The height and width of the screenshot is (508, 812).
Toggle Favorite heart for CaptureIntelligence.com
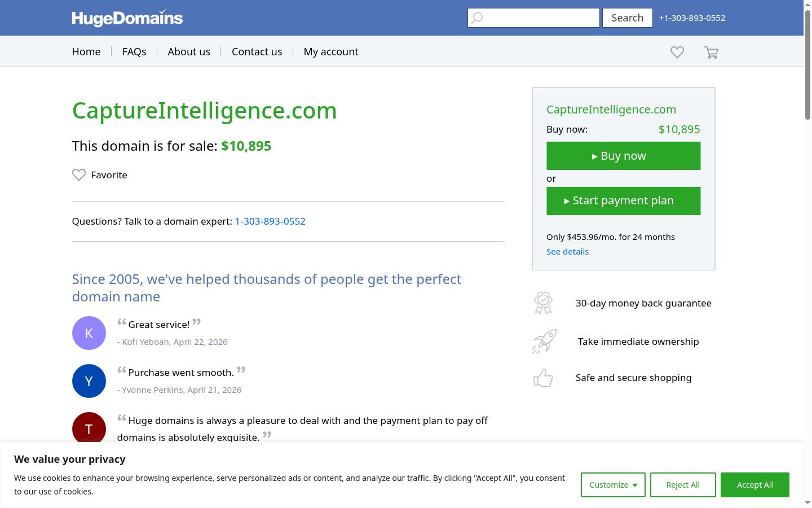point(79,175)
